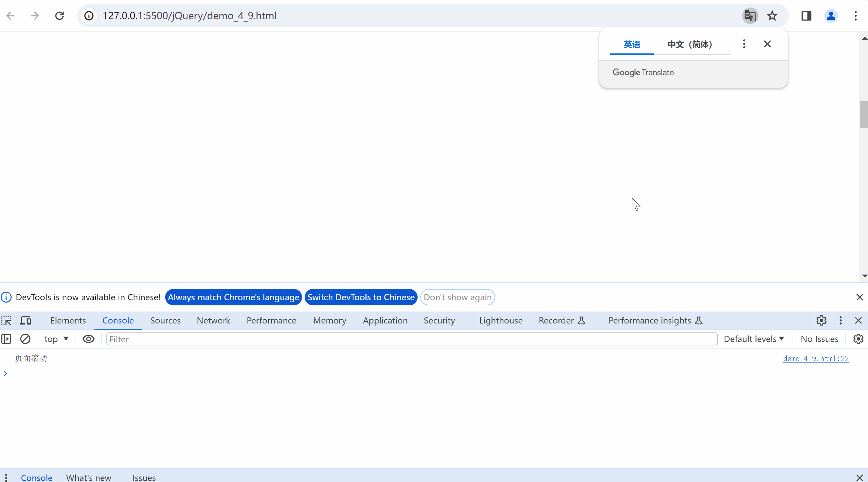Click the inspect element picker icon
868x482 pixels.
click(x=6, y=321)
